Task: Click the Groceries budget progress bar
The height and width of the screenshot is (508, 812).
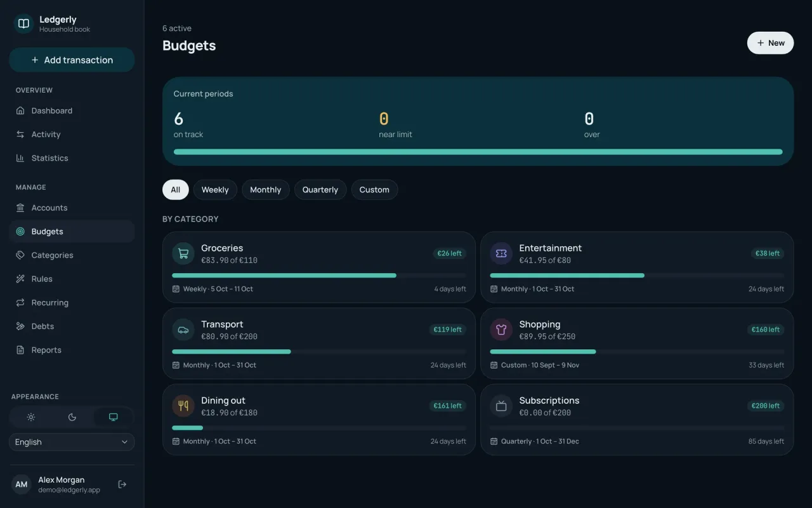Action: pos(319,276)
